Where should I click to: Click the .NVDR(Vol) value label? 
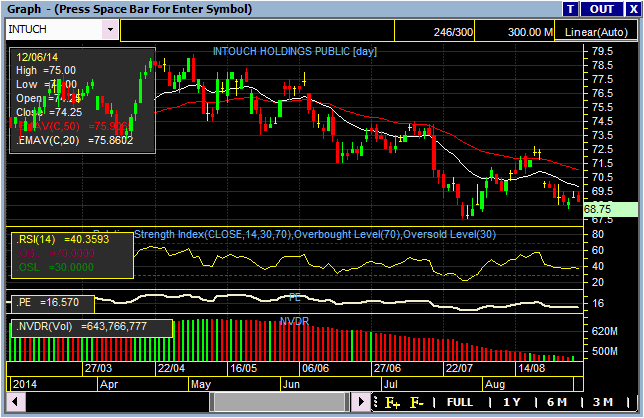[x=81, y=327]
